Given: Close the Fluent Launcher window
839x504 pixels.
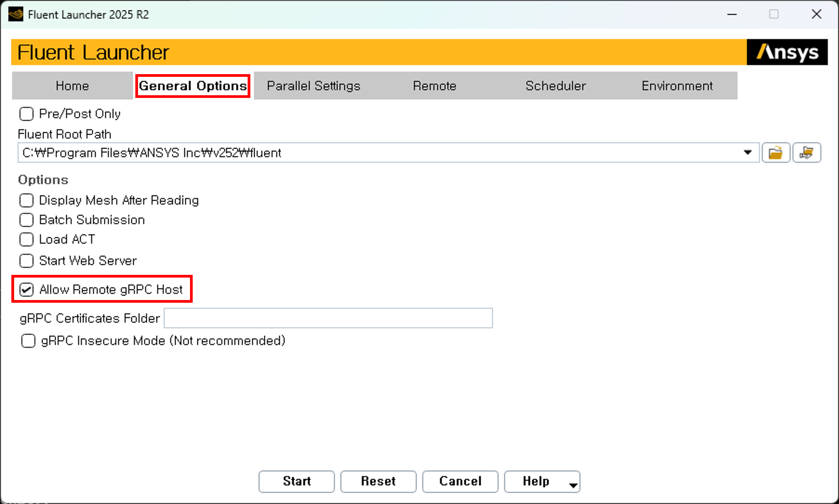Looking at the screenshot, I should point(816,15).
